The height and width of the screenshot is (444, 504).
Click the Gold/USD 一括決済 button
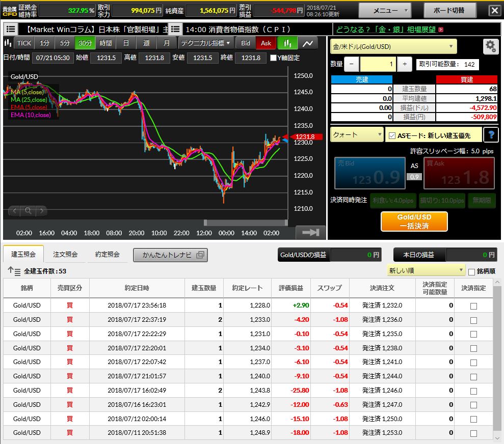point(414,221)
